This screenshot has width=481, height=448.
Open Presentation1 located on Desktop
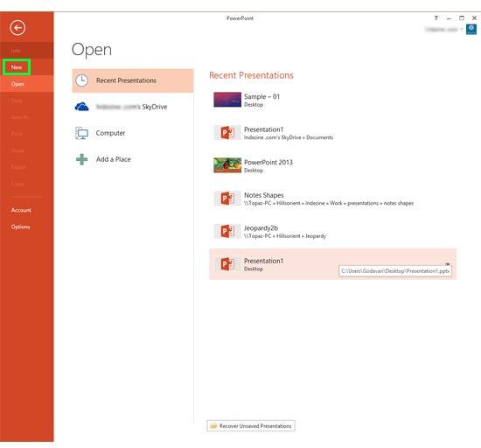(x=333, y=264)
